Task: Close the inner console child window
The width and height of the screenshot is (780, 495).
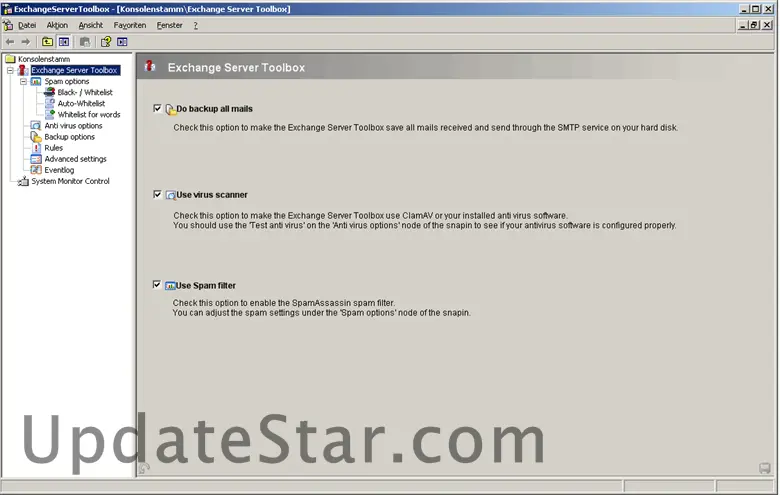Action: tap(767, 25)
